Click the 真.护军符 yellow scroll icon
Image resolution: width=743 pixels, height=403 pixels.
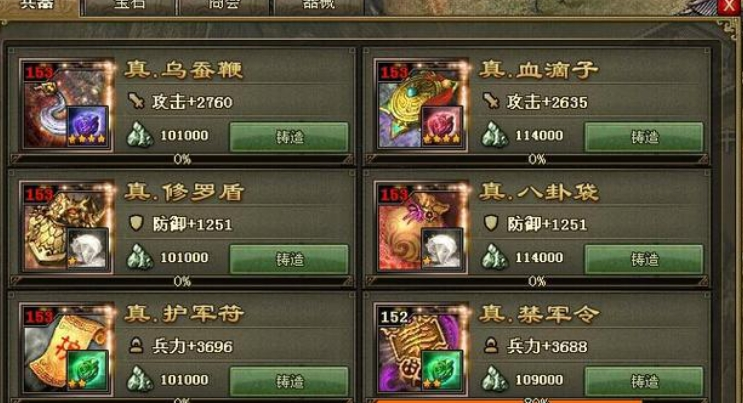point(66,349)
